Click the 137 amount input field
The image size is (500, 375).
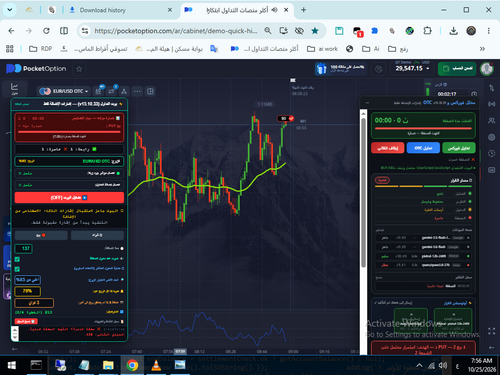[x=23, y=248]
